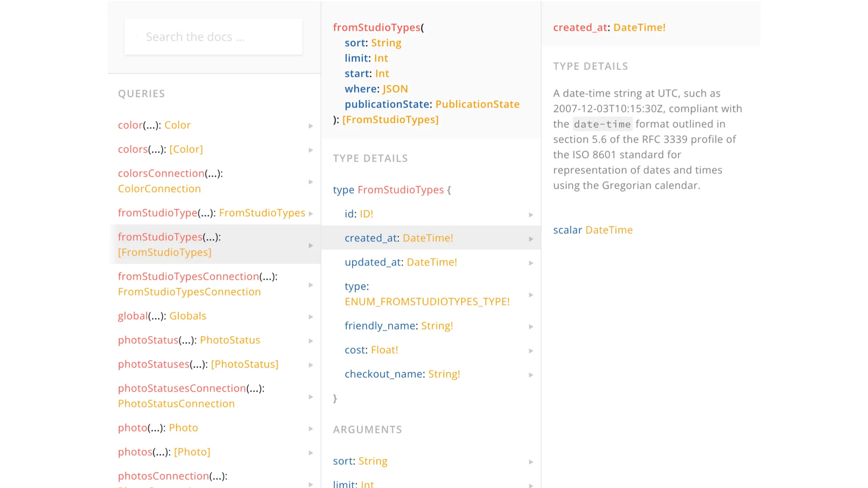868x488 pixels.
Task: Open the cost Float field
Action: [x=371, y=350]
